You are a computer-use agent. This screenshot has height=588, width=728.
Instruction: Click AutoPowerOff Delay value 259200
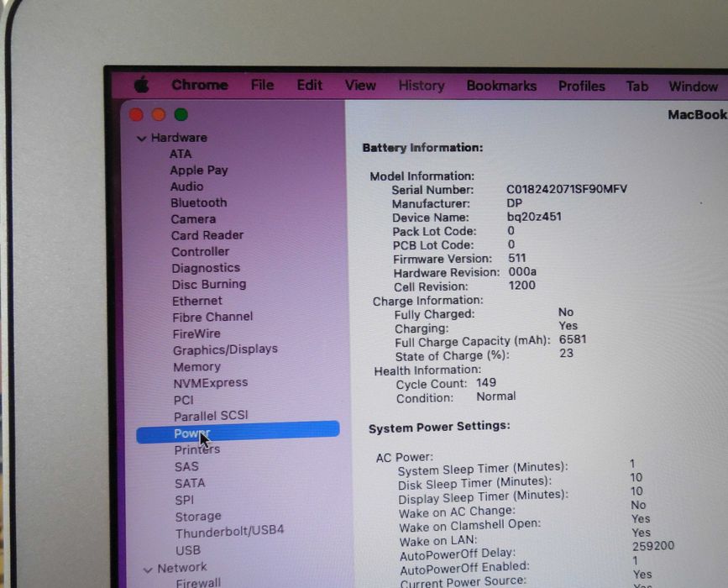tap(653, 546)
